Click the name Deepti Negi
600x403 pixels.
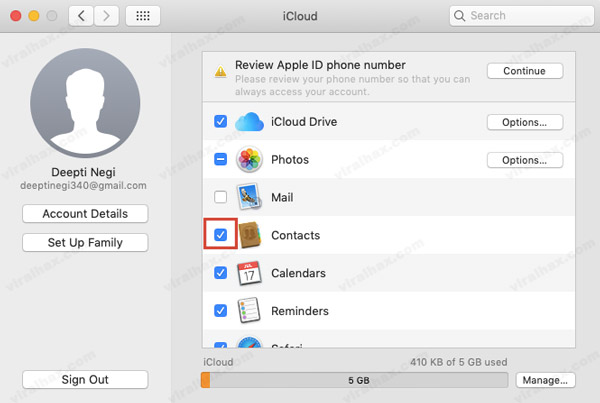pos(83,172)
